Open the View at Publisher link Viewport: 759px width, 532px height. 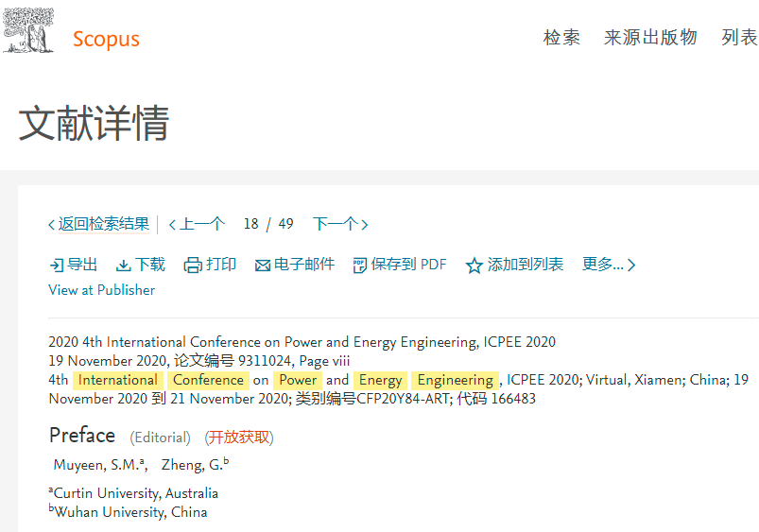(x=101, y=290)
